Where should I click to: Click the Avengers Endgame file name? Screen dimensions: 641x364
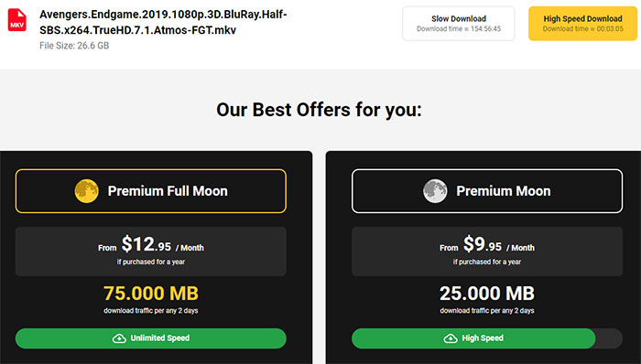coord(163,22)
